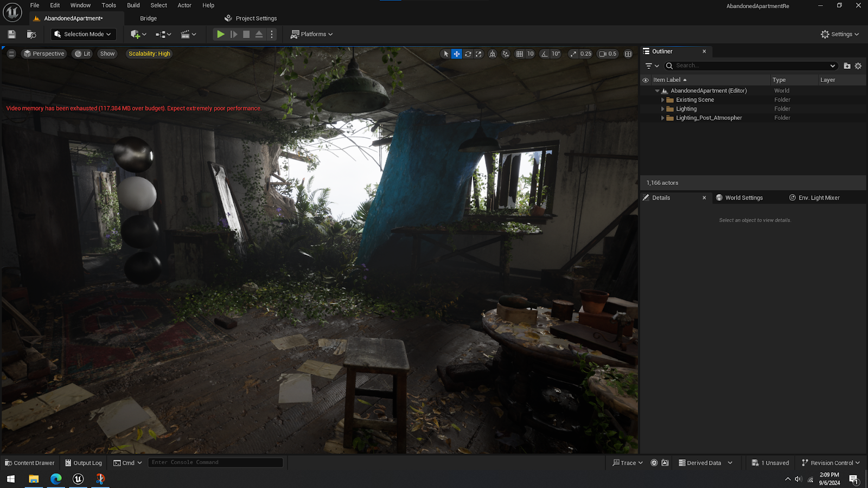Open the viewport hamburger options menu
Viewport: 868px width, 488px height.
[11, 54]
